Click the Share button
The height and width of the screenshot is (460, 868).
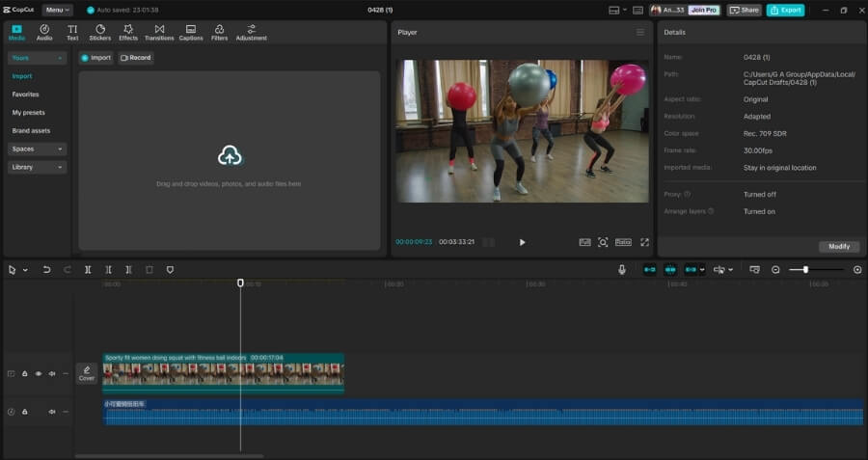click(x=744, y=10)
